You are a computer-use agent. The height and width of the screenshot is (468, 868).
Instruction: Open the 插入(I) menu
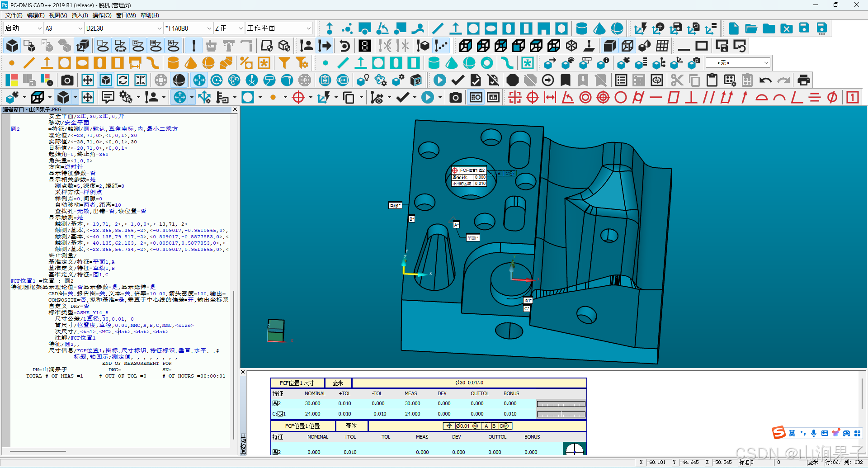[x=80, y=15]
